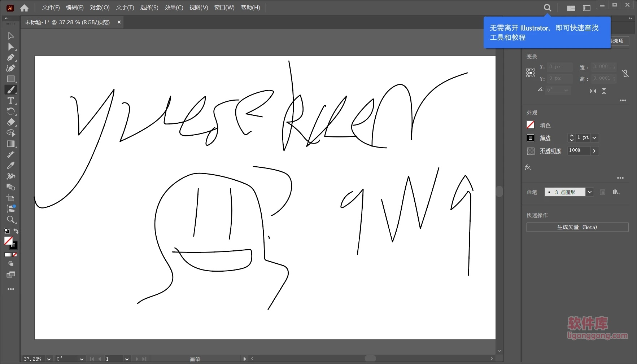
Task: Open the 帮助(H) menu
Action: [x=250, y=8]
